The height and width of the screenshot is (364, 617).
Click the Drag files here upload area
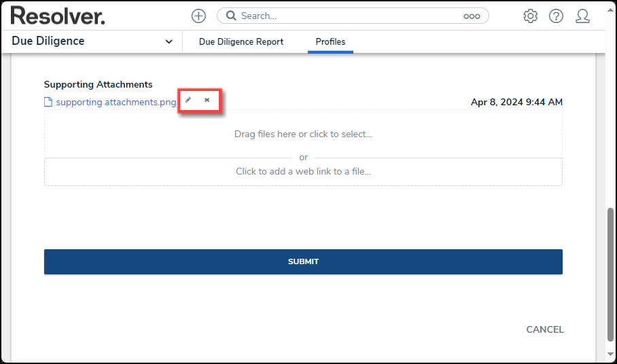pos(303,134)
